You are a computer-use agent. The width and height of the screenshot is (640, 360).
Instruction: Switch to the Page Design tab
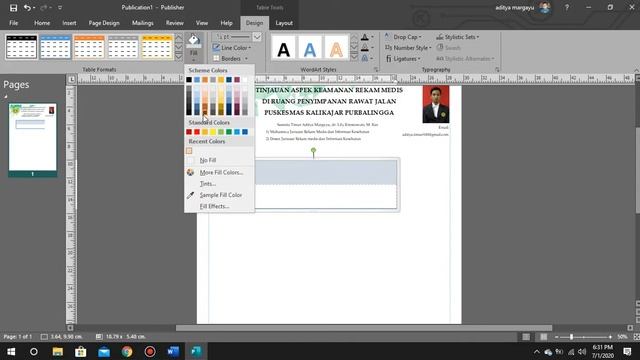[x=104, y=23]
